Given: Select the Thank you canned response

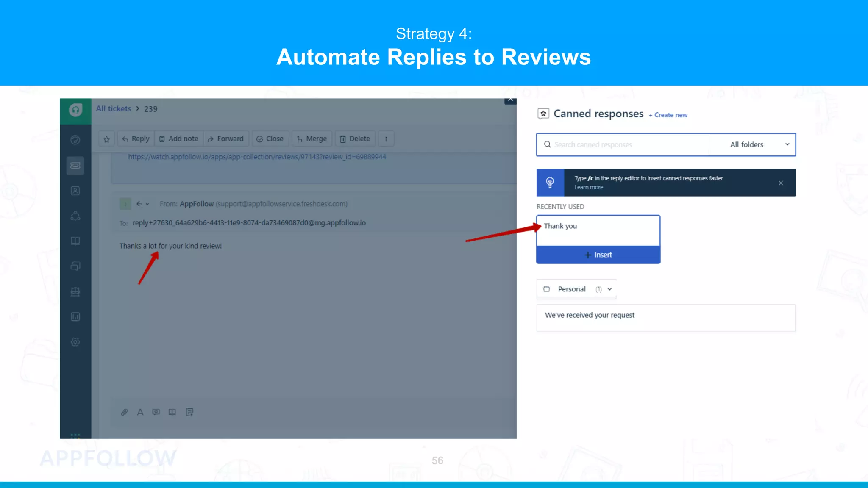Looking at the screenshot, I should (x=598, y=230).
